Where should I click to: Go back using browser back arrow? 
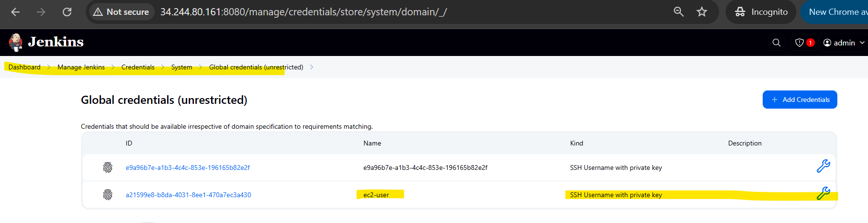tap(15, 12)
